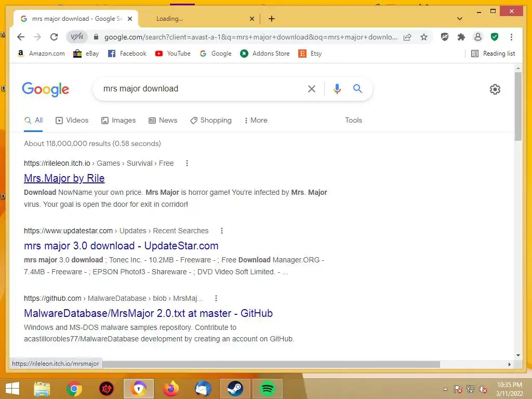Start voice search with microphone
The height and width of the screenshot is (399, 532).
coord(337,89)
